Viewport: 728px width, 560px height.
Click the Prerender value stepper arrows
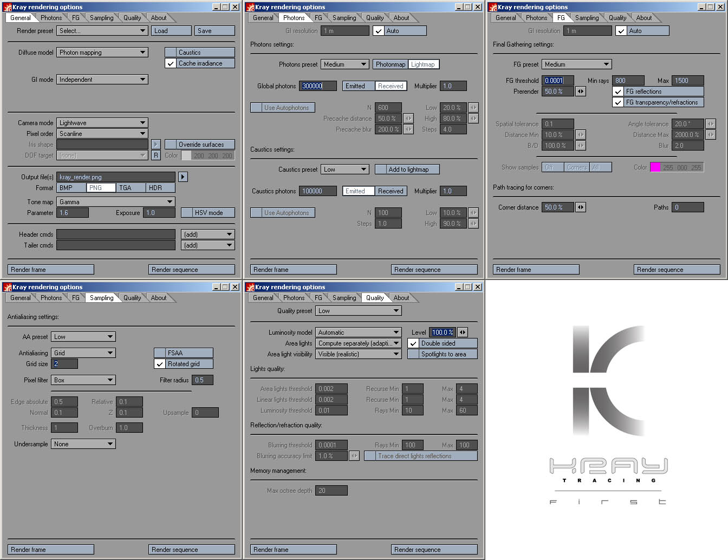pyautogui.click(x=580, y=91)
